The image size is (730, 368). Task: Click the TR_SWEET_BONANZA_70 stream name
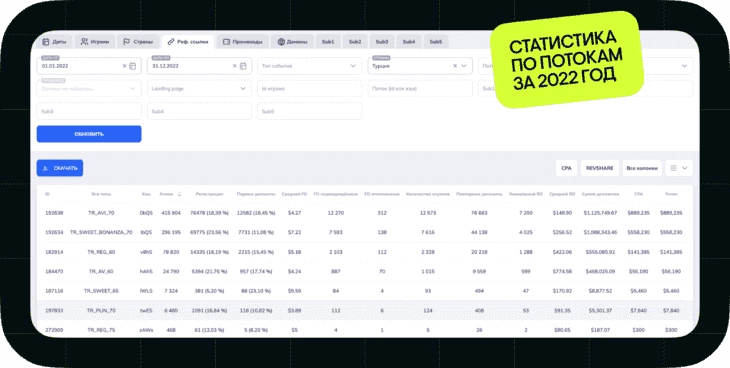(101, 232)
